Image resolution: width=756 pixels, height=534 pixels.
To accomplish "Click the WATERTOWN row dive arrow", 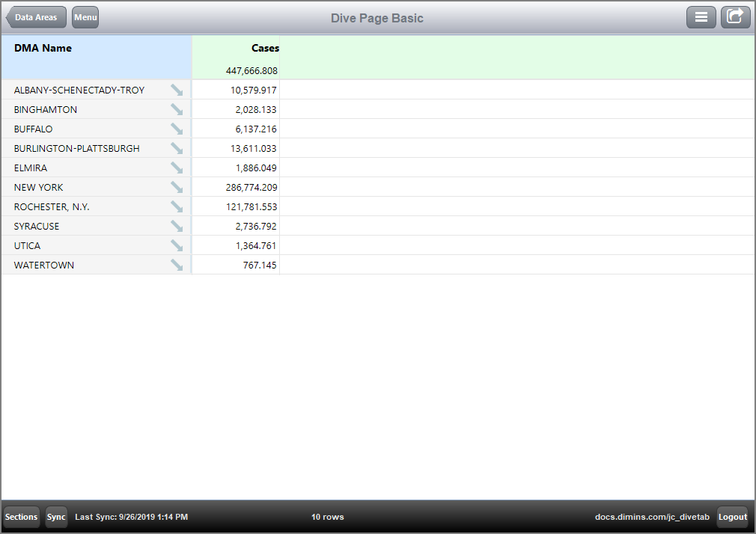I will click(x=177, y=265).
